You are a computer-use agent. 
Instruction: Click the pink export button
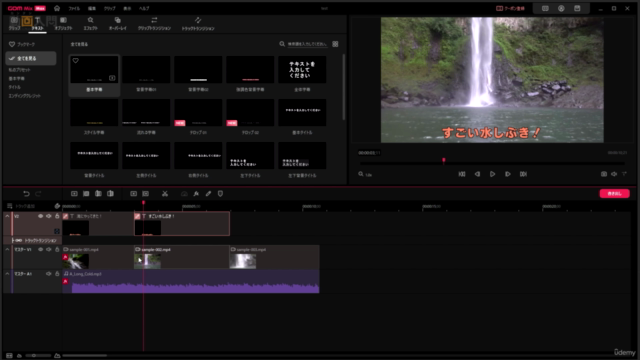[614, 193]
